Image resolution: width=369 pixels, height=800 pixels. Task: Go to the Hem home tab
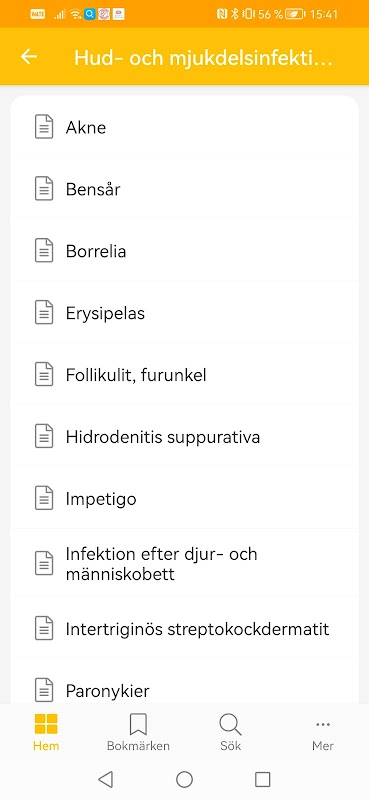click(x=46, y=733)
